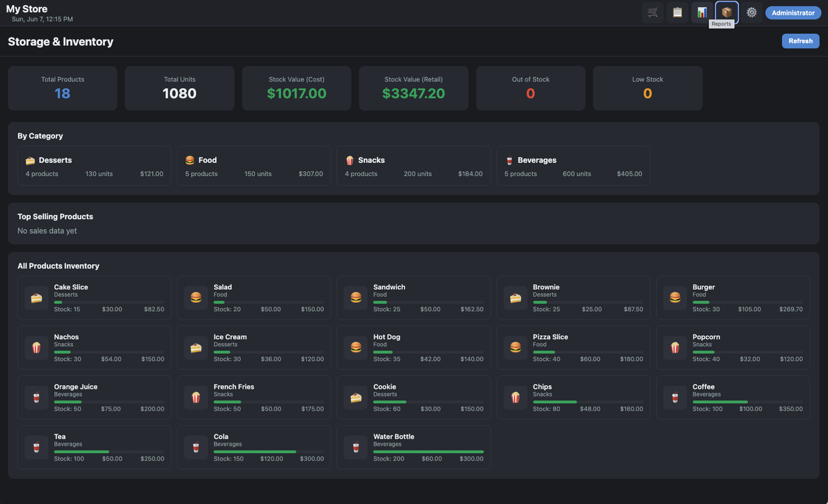The width and height of the screenshot is (828, 504).
Task: Open settings via the gear icon
Action: pos(751,12)
